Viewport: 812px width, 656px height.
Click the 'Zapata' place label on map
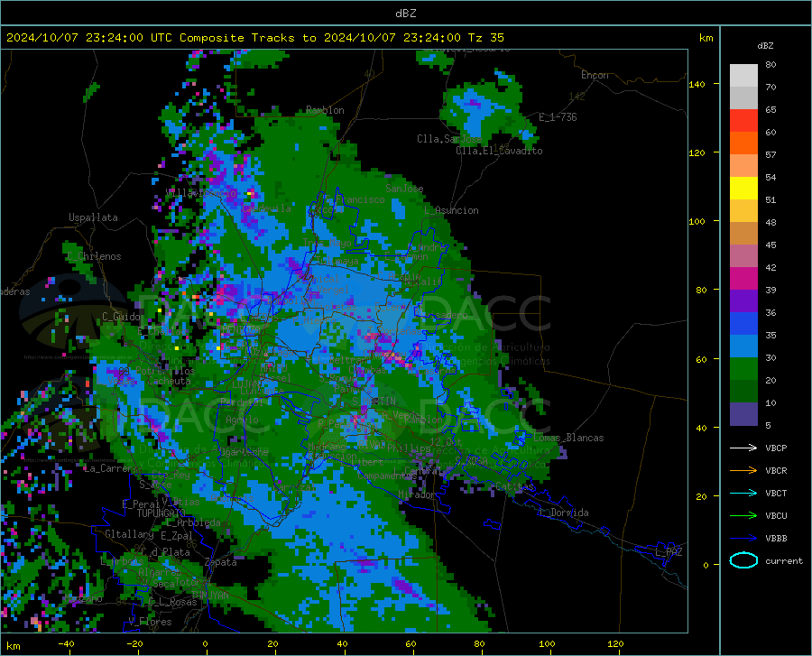(221, 562)
